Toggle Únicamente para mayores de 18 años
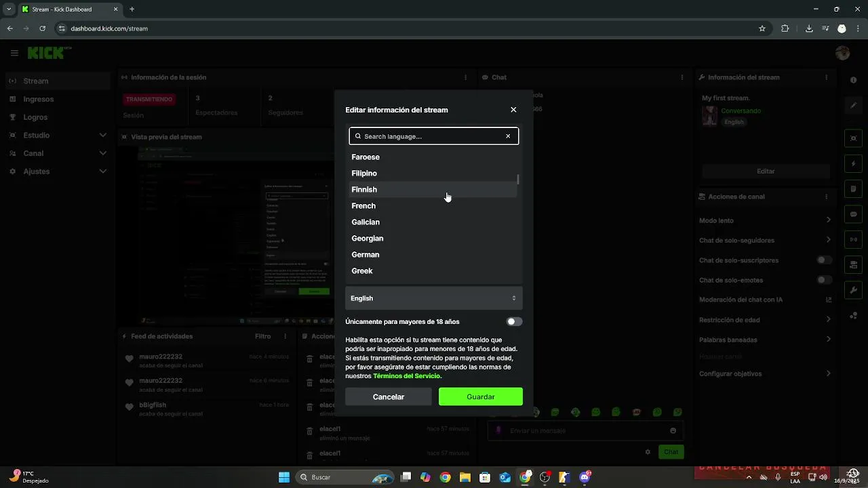868x488 pixels. [x=514, y=322]
